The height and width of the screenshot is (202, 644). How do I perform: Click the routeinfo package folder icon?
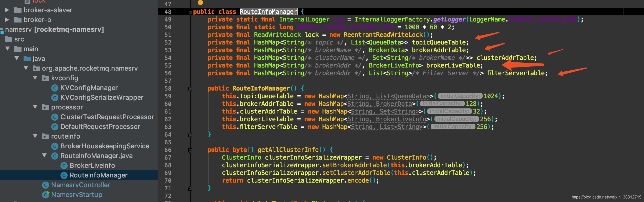coord(45,136)
